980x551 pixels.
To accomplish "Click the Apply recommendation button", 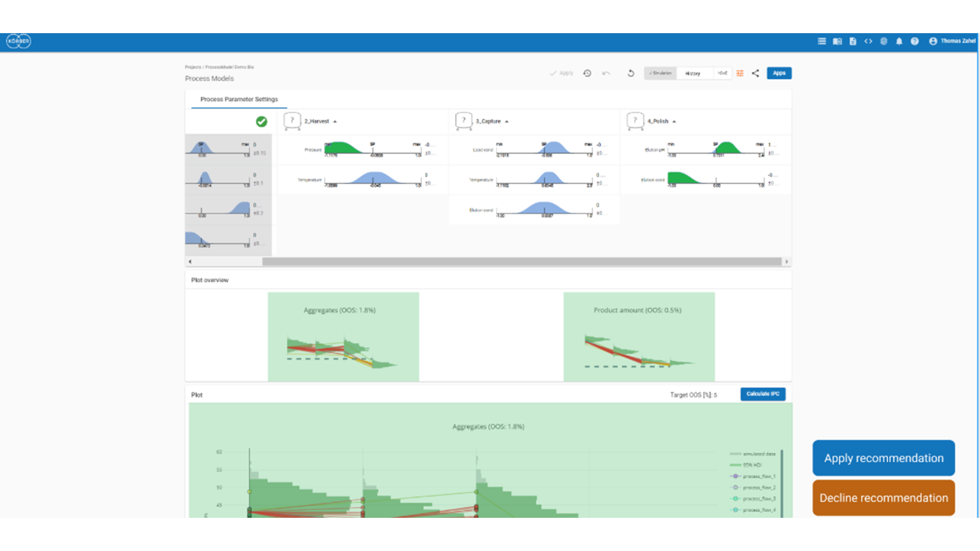I will point(884,458).
